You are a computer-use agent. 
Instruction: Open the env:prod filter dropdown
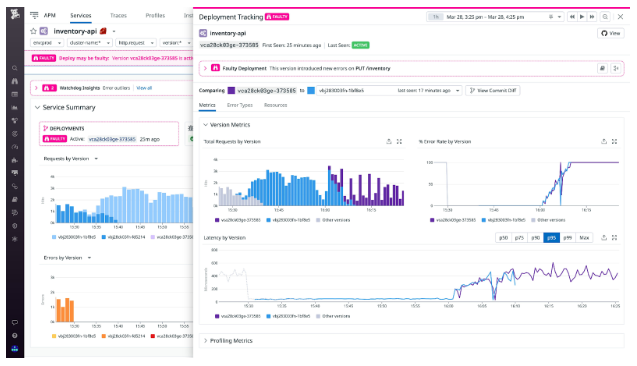[47, 43]
